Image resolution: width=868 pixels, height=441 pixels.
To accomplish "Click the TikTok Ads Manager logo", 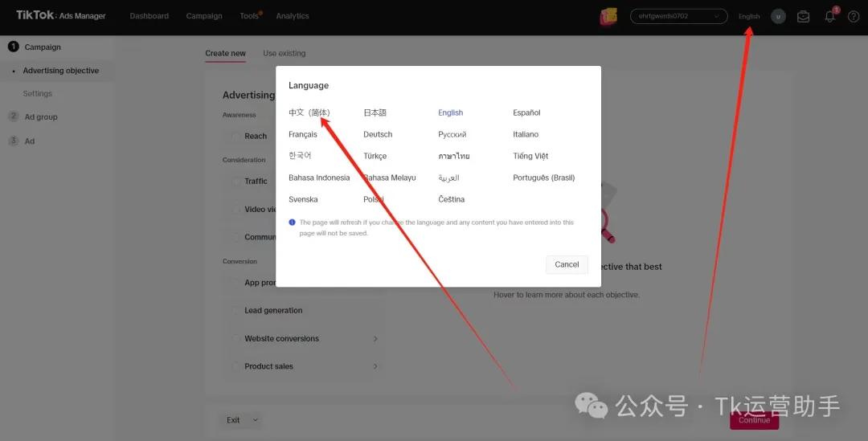I will (60, 15).
